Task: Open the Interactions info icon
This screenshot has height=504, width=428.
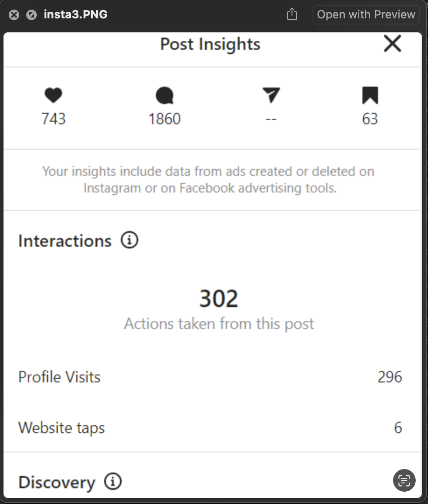Action: coord(130,240)
